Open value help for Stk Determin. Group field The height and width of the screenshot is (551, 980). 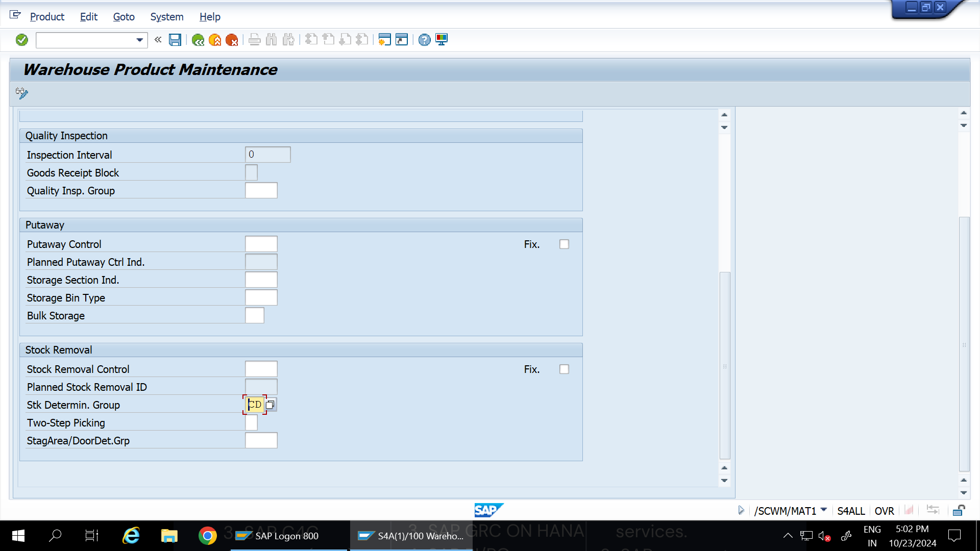[x=271, y=405]
